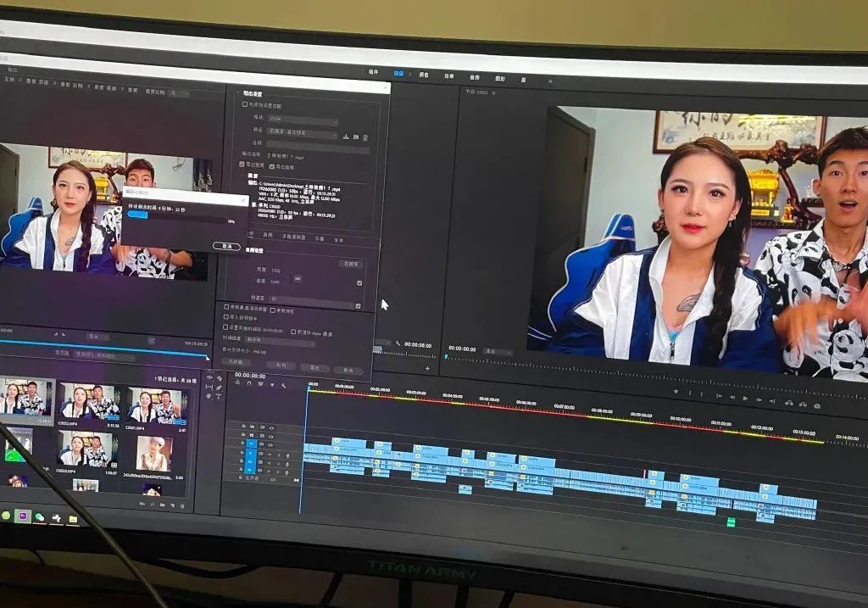Click Cancel button at bottom of export dialog
This screenshot has height=608, width=868.
(348, 370)
